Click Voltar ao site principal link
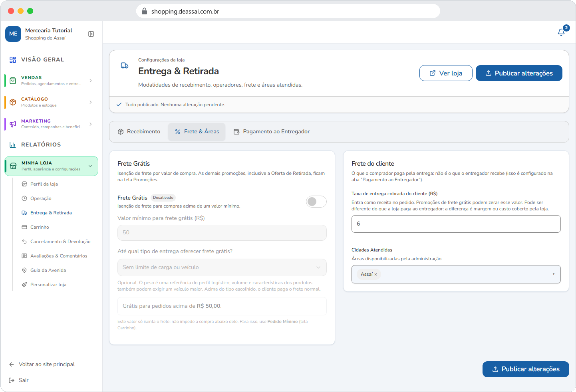The image size is (576, 392). [47, 364]
